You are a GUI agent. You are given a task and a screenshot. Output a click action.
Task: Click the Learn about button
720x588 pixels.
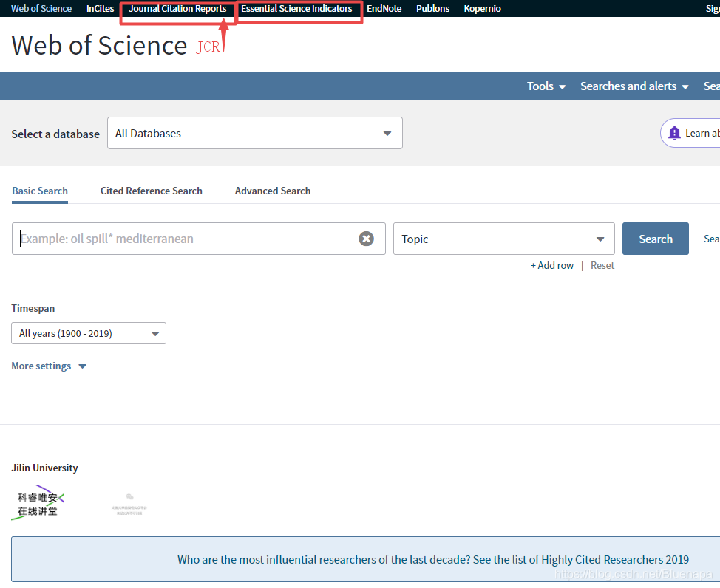click(x=690, y=133)
